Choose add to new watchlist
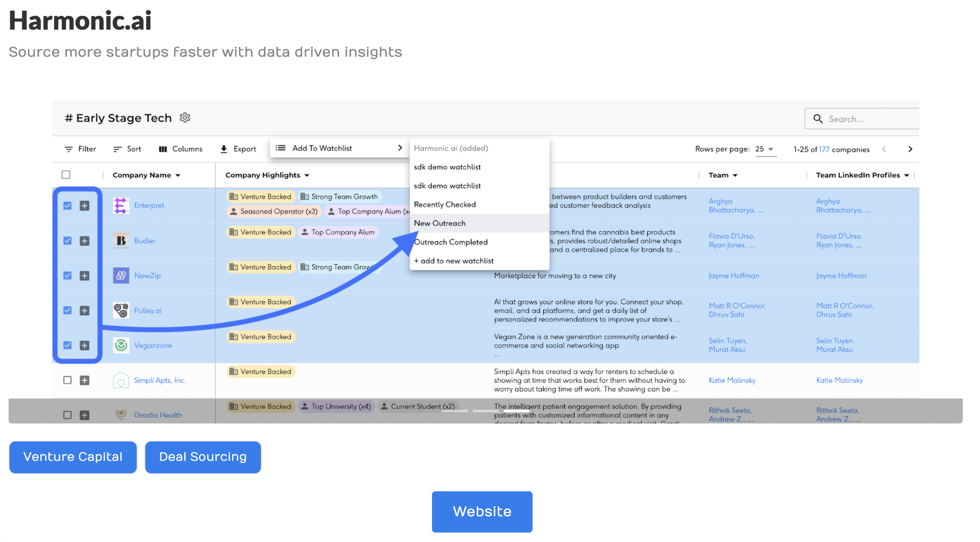The image size is (980, 542). point(480,261)
